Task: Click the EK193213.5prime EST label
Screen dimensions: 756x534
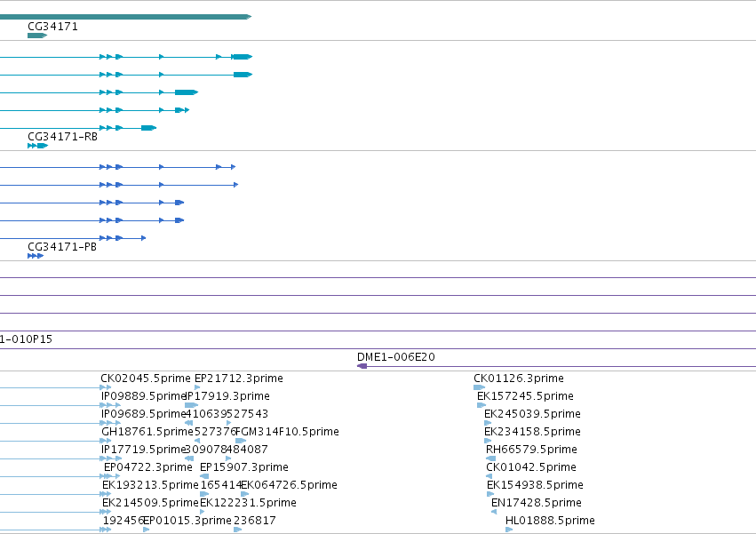Action: pyautogui.click(x=150, y=485)
